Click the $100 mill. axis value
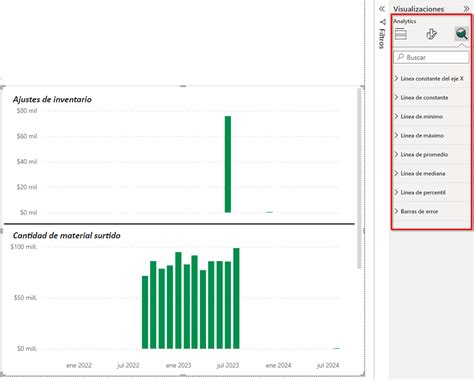Screen dimensions: 474x380 [x=24, y=247]
